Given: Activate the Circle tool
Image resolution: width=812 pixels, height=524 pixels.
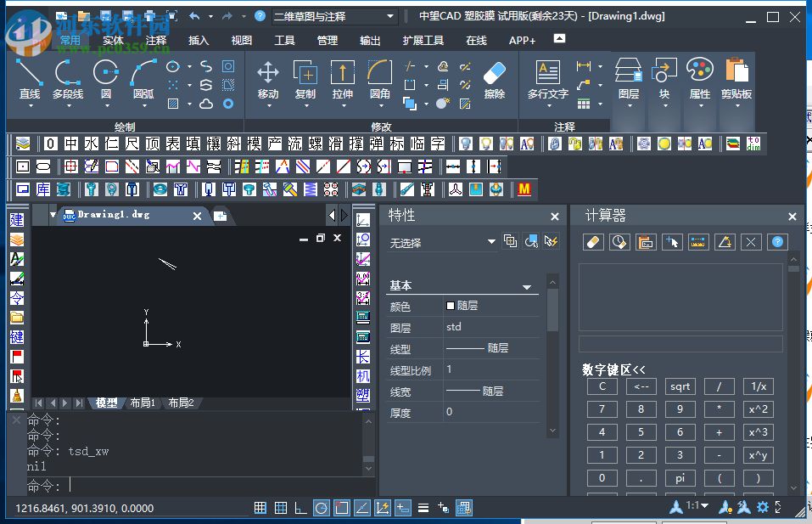Looking at the screenshot, I should [x=105, y=76].
